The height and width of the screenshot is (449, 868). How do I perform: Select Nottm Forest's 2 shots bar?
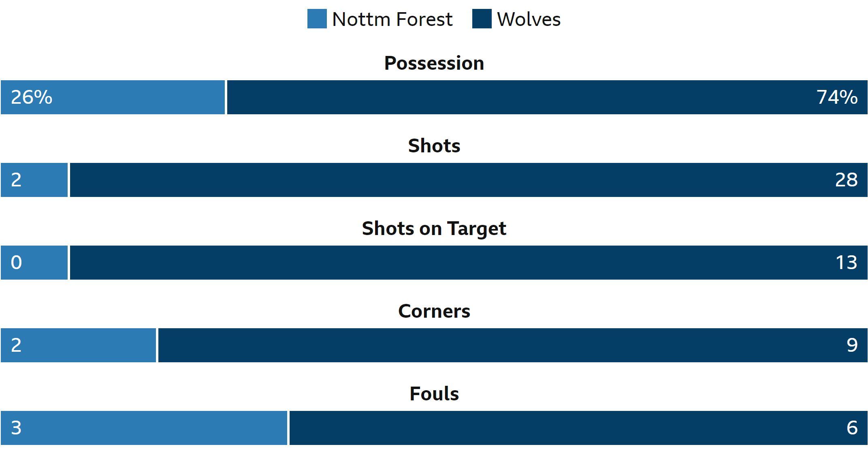pos(34,180)
